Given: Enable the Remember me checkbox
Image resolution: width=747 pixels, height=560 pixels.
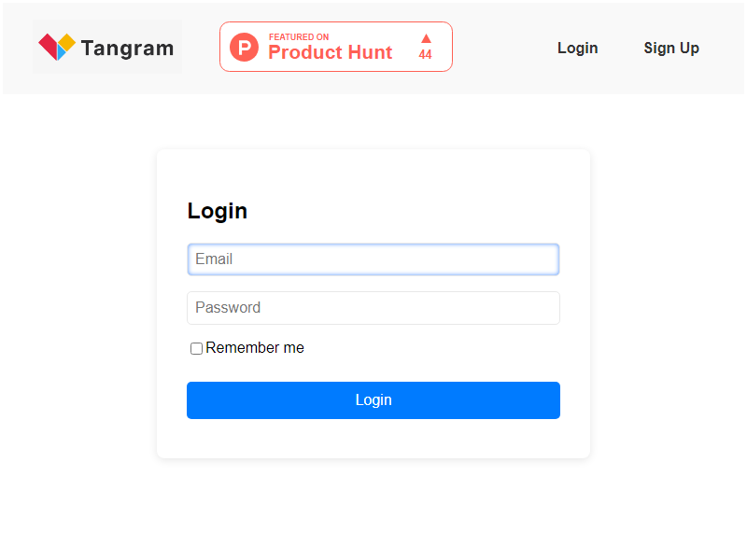Looking at the screenshot, I should 196,348.
